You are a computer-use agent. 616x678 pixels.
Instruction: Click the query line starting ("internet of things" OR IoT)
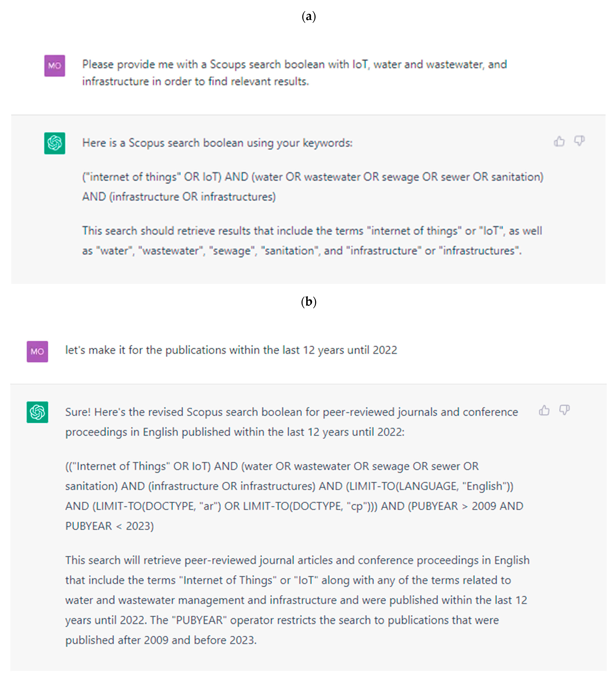coord(313,177)
